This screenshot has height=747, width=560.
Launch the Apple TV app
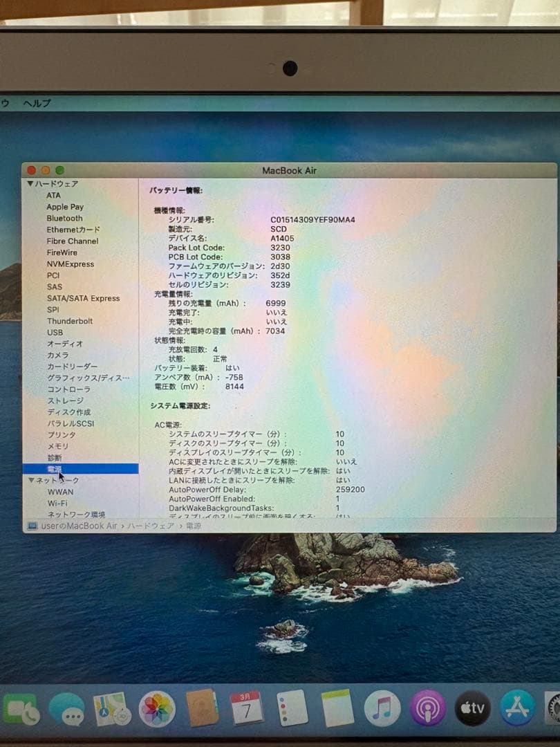pos(472,708)
